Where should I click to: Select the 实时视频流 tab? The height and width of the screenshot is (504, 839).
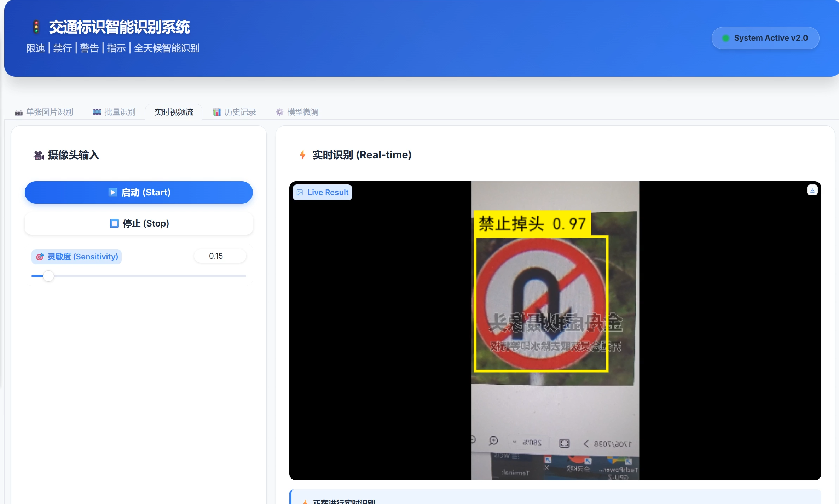point(174,112)
